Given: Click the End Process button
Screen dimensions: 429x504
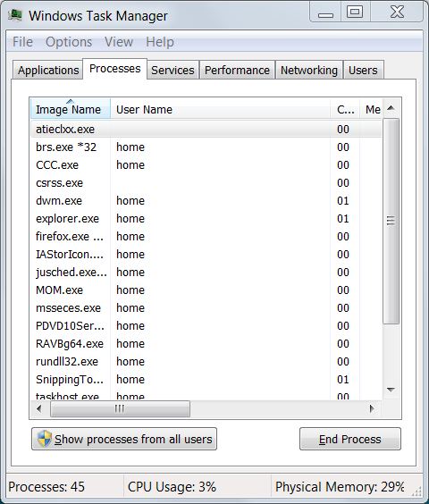Looking at the screenshot, I should click(350, 439).
